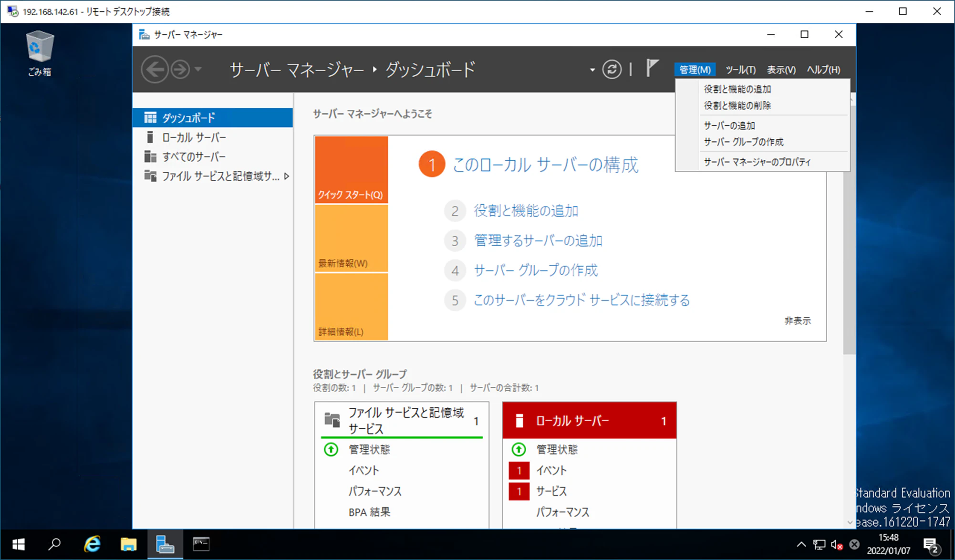Click the ごみ箱 desktop icon

click(x=40, y=53)
